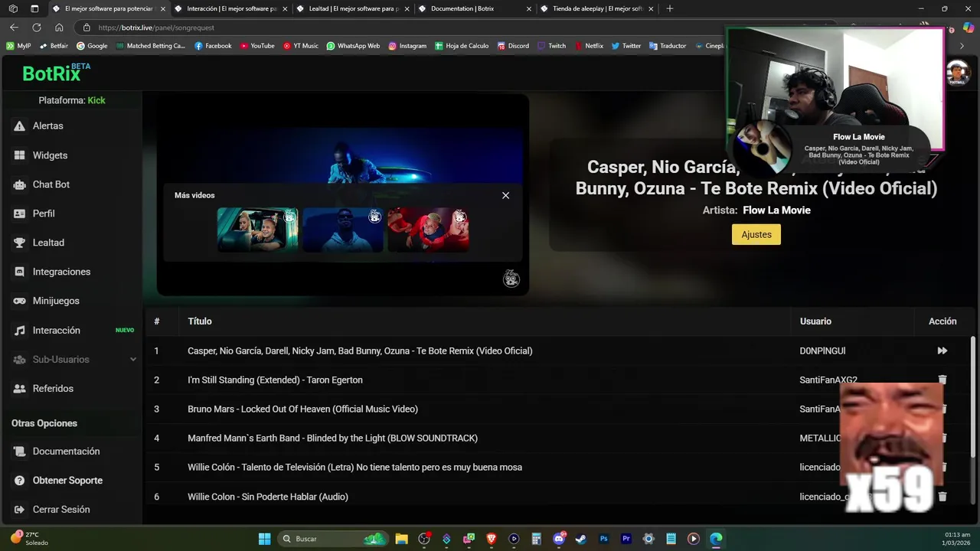This screenshot has width=980, height=551.
Task: Click the BotRix BETA logo
Action: click(x=56, y=73)
